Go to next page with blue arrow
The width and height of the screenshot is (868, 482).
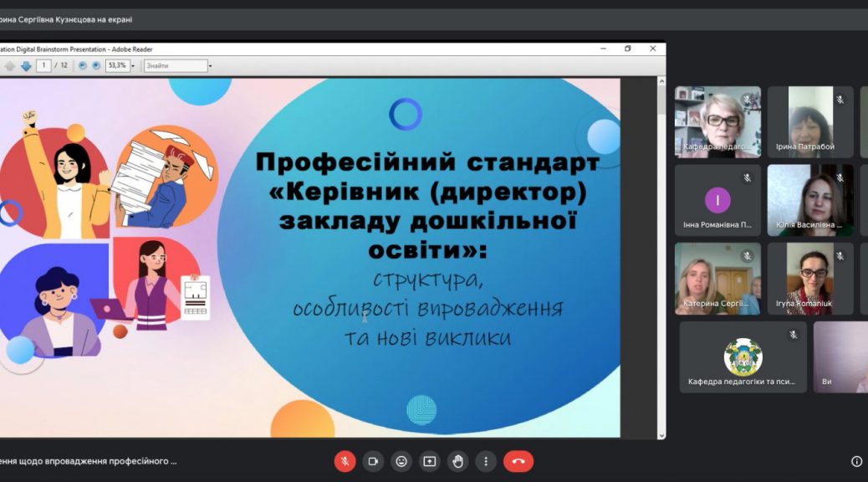26,66
